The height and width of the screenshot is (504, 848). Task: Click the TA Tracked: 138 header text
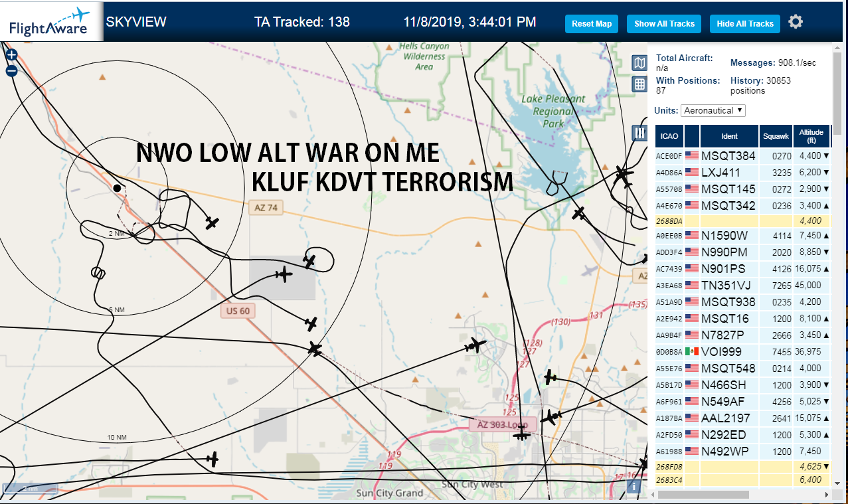tap(302, 22)
